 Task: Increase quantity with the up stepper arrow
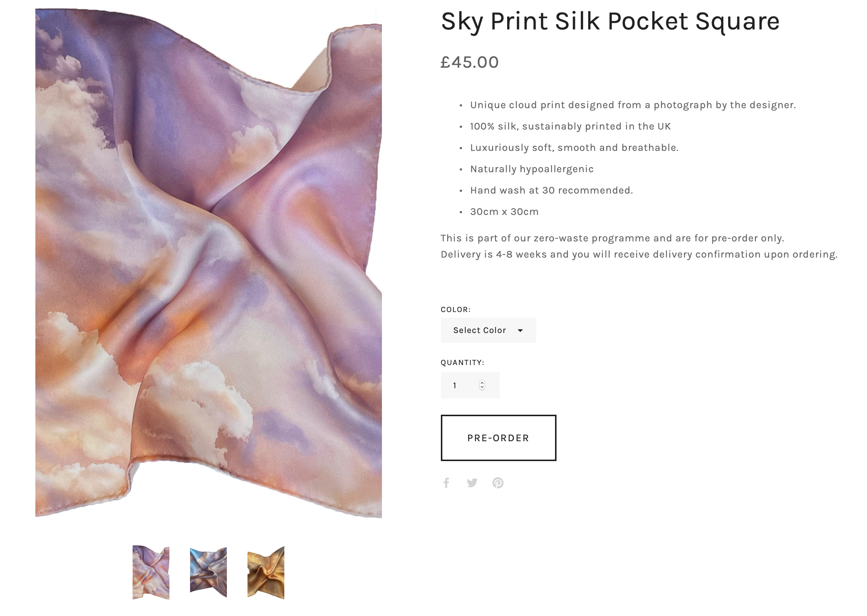(x=482, y=383)
